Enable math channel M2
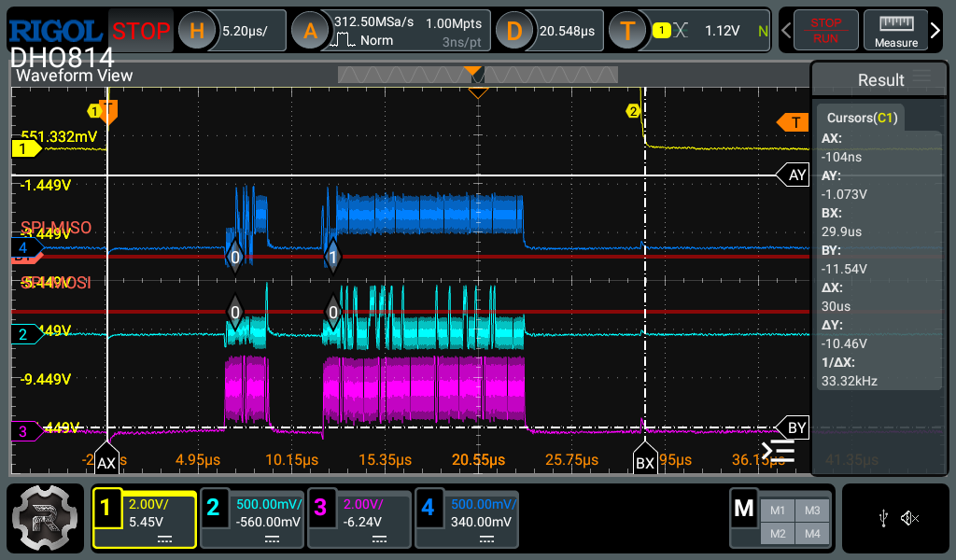This screenshot has width=956, height=560. click(778, 534)
